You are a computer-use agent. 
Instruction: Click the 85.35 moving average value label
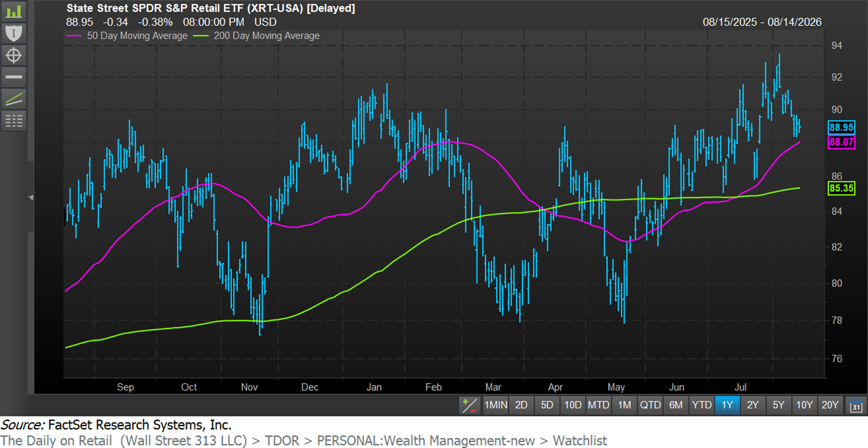841,189
